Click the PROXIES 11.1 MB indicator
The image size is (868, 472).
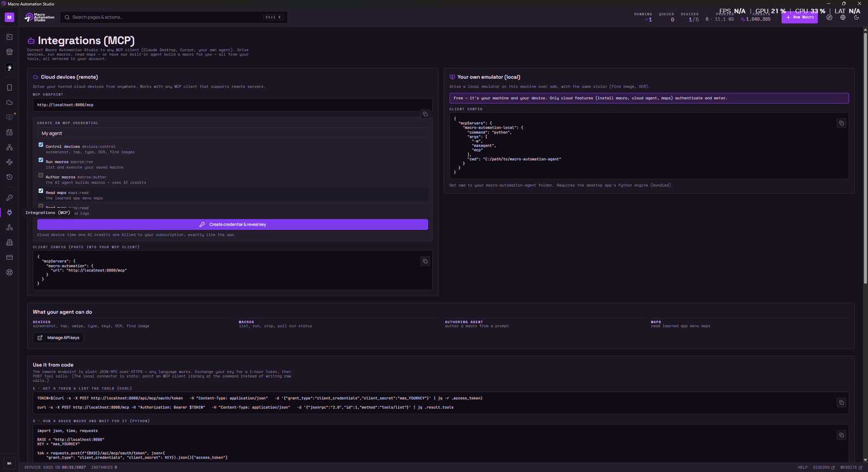coord(720,17)
